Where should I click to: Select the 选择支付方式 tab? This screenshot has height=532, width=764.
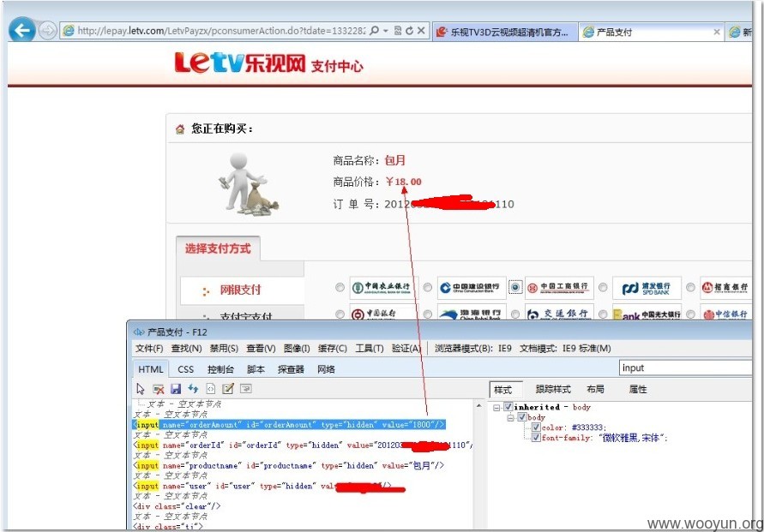point(218,248)
